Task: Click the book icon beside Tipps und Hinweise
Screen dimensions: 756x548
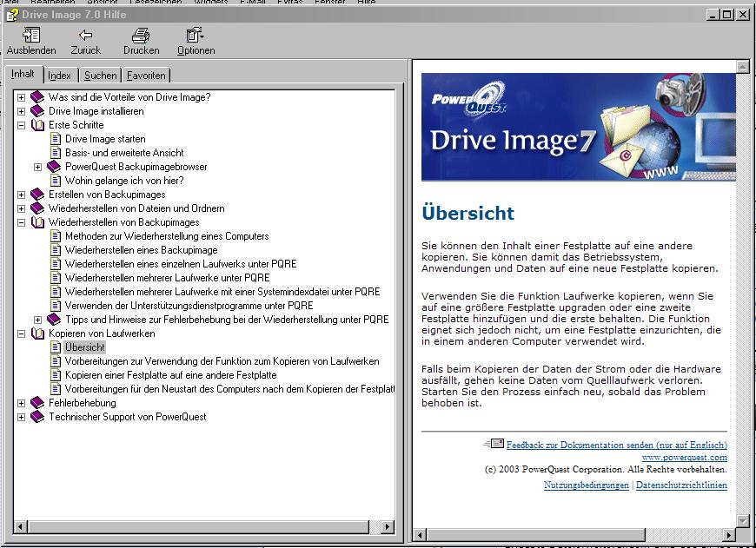Action: click(x=54, y=319)
